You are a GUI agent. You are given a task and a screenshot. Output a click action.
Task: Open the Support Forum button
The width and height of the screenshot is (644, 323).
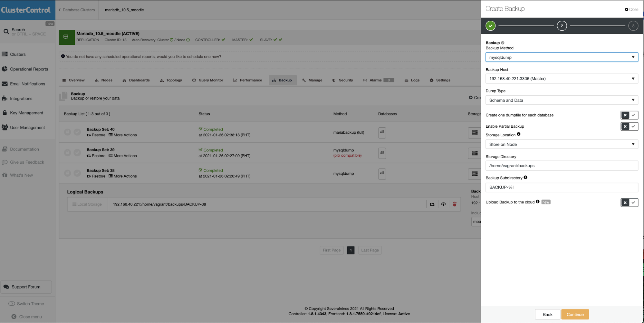[x=26, y=287]
